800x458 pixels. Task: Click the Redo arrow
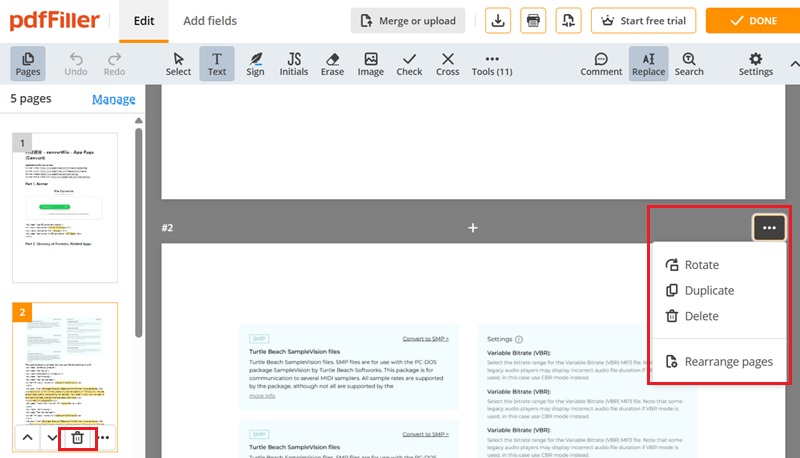click(114, 64)
